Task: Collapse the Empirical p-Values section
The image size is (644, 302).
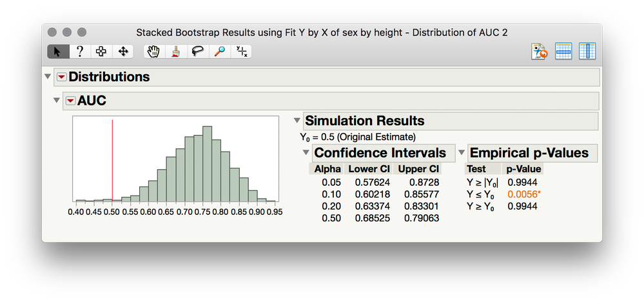Action: pos(461,152)
